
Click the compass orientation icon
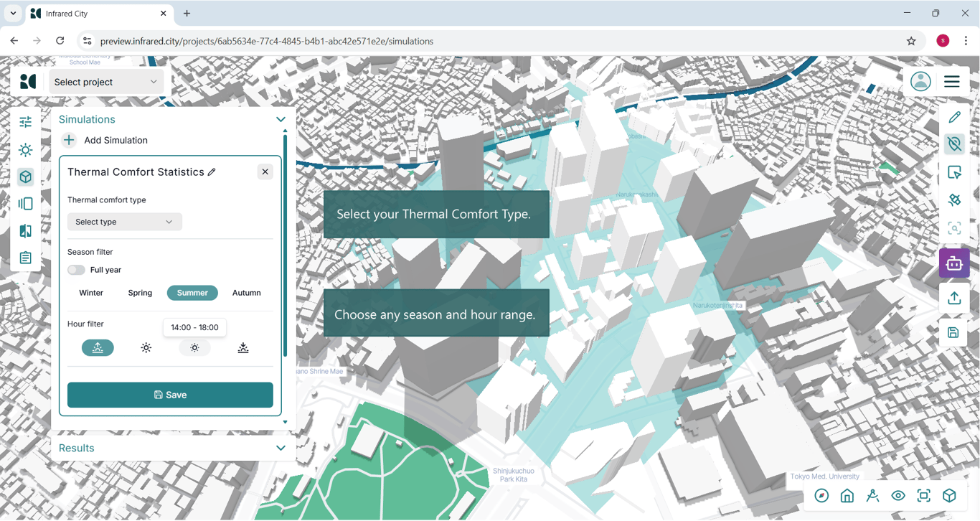coord(822,496)
